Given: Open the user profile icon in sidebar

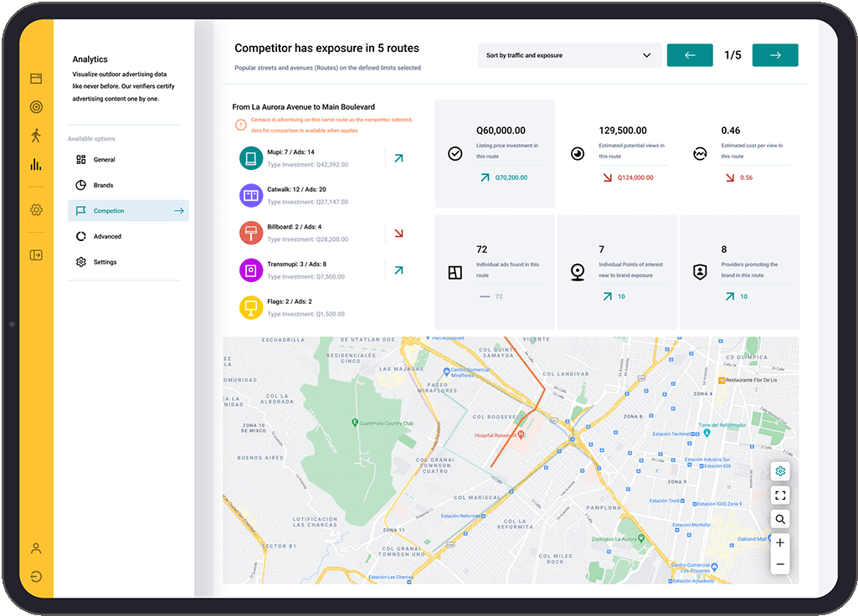Looking at the screenshot, I should (36, 548).
